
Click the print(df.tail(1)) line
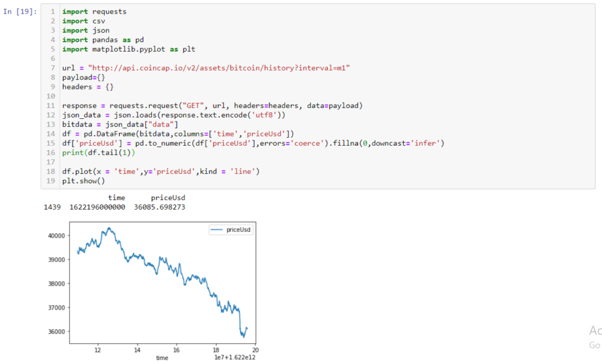pyautogui.click(x=99, y=153)
